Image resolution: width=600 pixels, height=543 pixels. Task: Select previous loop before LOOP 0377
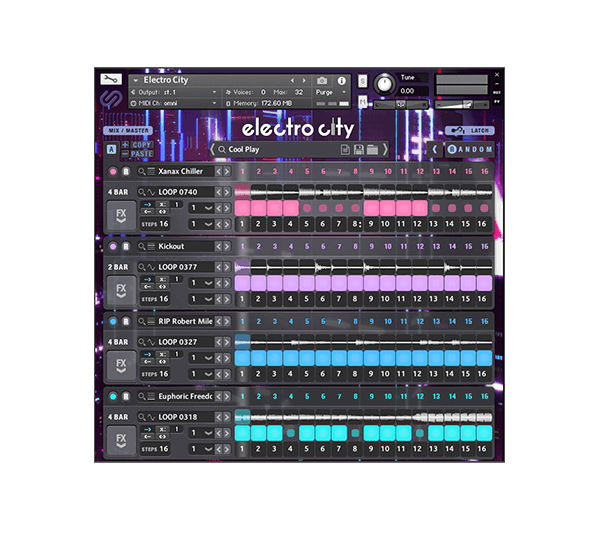tap(218, 267)
